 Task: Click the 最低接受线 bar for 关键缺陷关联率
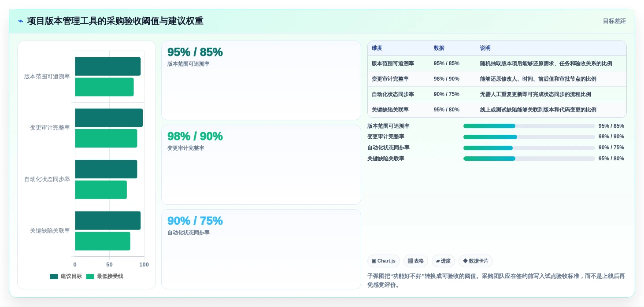(103, 241)
